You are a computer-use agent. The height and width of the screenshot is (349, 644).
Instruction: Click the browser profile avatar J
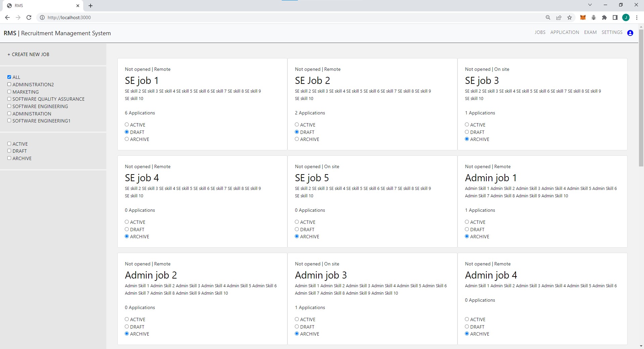tap(626, 17)
